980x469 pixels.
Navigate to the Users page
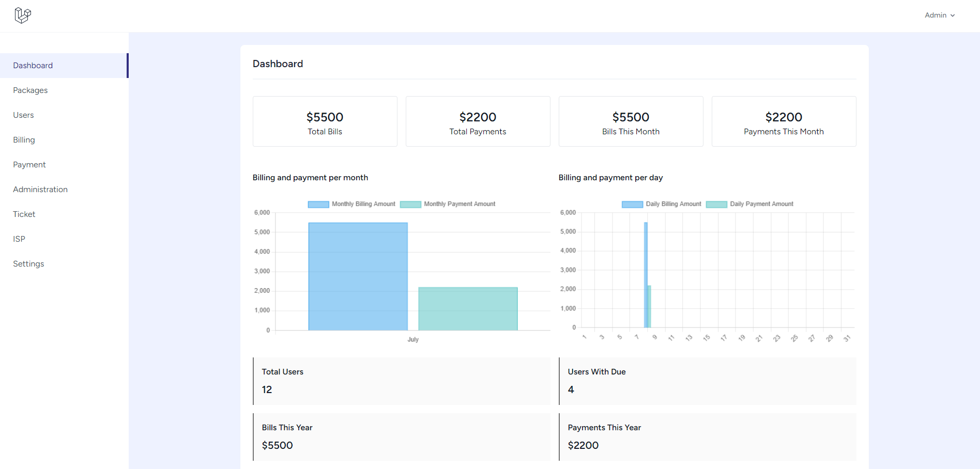[x=23, y=115]
